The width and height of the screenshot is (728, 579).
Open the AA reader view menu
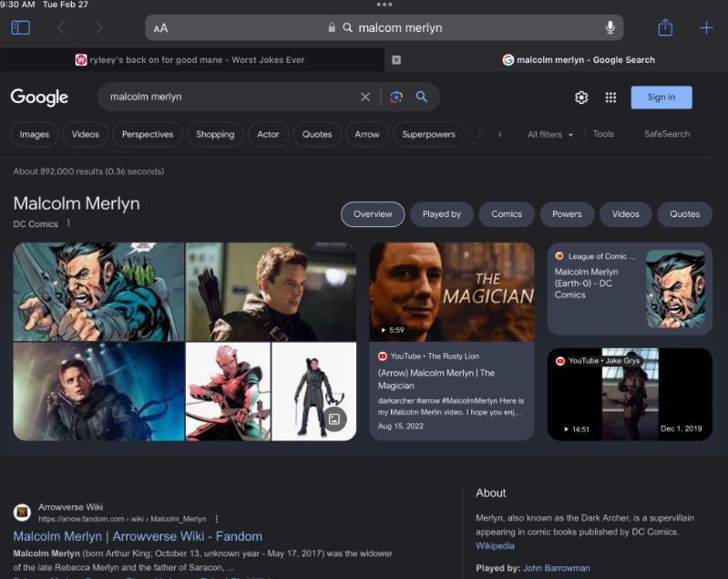[160, 28]
